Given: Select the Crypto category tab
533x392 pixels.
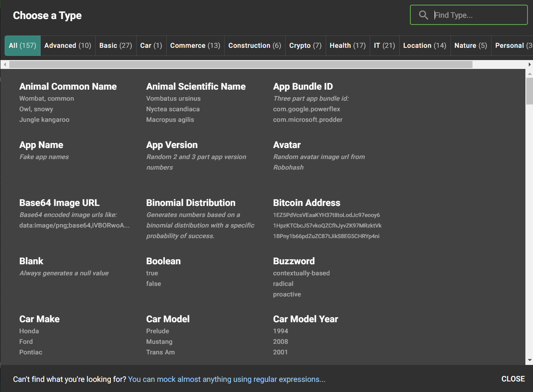Looking at the screenshot, I should 305,46.
